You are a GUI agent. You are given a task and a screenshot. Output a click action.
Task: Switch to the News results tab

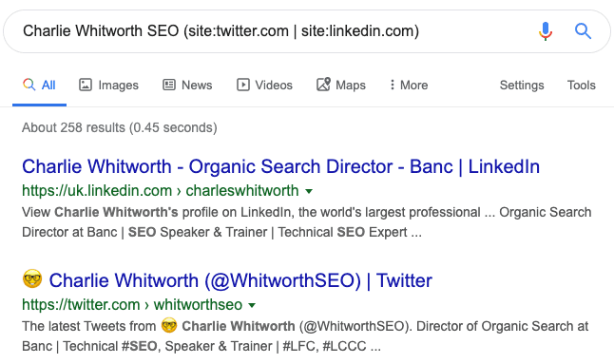coord(187,85)
